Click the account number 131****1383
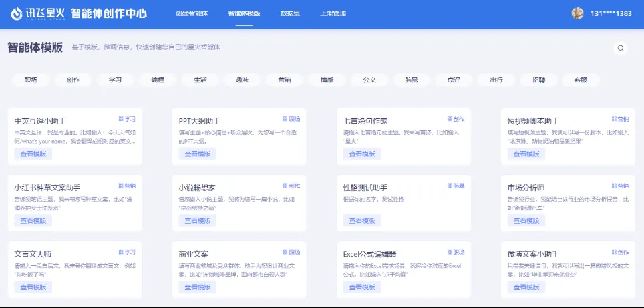 (611, 13)
